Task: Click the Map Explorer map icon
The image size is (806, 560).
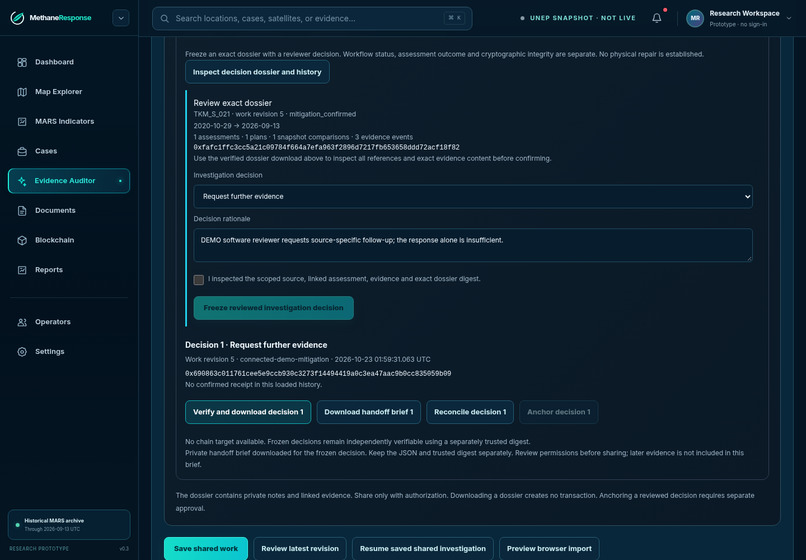Action: click(22, 92)
